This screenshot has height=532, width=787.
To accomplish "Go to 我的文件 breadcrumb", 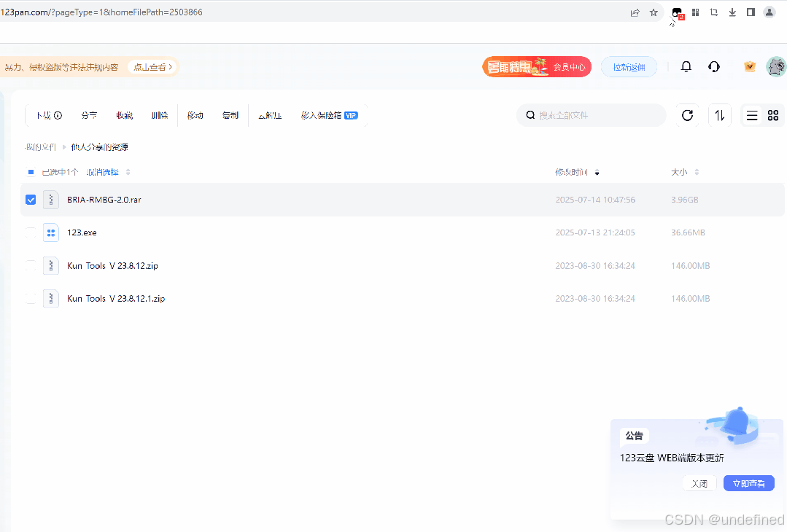I will click(x=40, y=147).
